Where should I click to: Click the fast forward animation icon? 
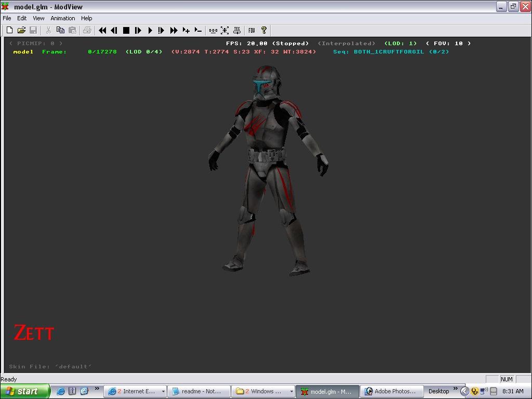pyautogui.click(x=174, y=31)
